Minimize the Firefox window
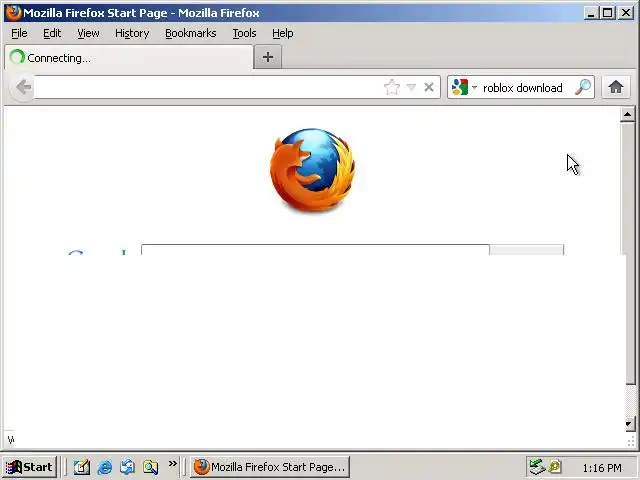 [590, 13]
